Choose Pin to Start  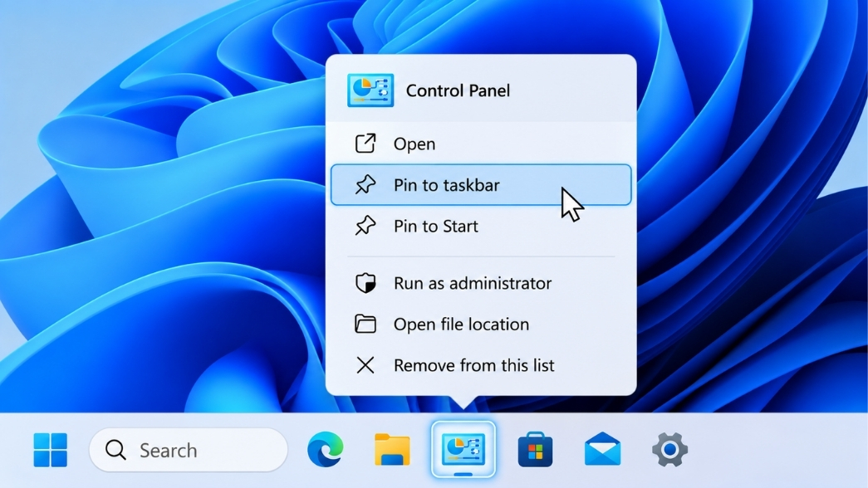click(480, 226)
